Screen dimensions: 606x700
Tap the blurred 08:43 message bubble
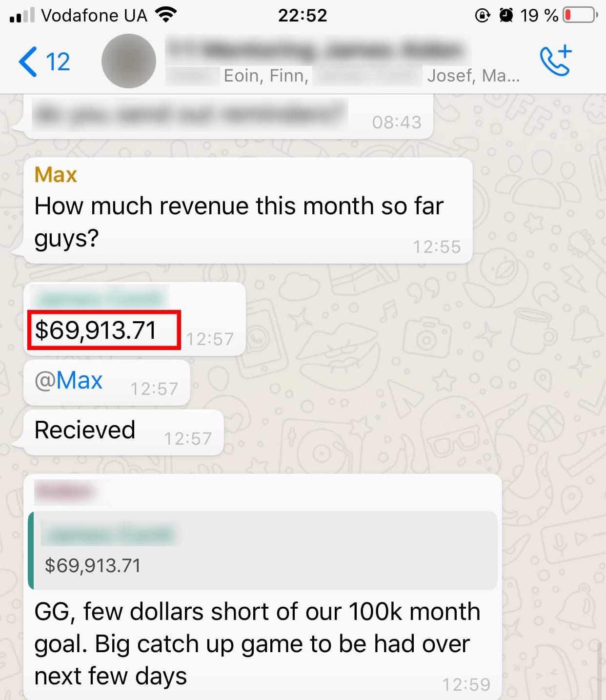click(x=228, y=117)
